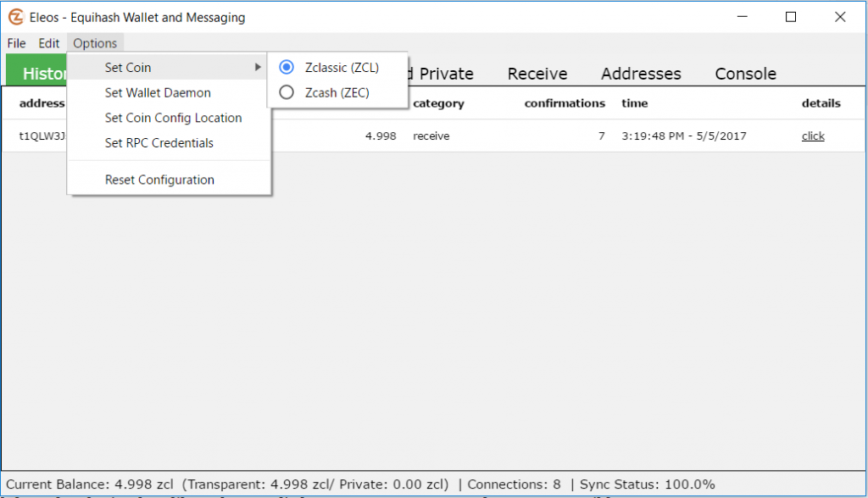Click the address column header

(x=42, y=103)
